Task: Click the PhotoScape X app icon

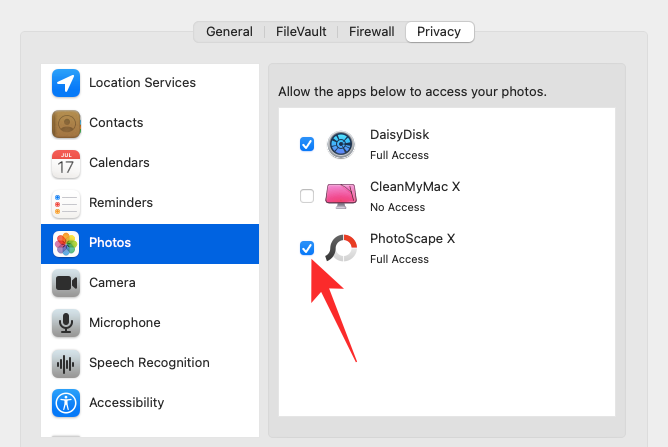Action: [x=342, y=248]
